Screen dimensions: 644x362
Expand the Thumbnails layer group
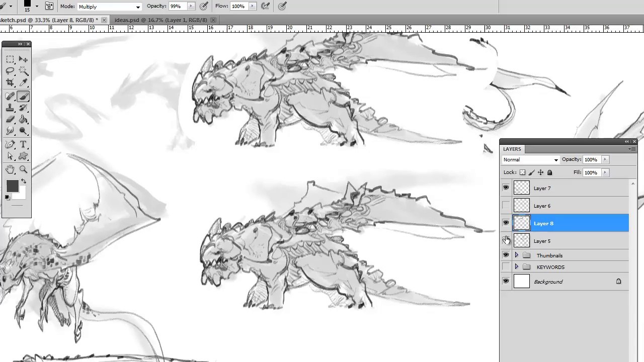pyautogui.click(x=516, y=255)
